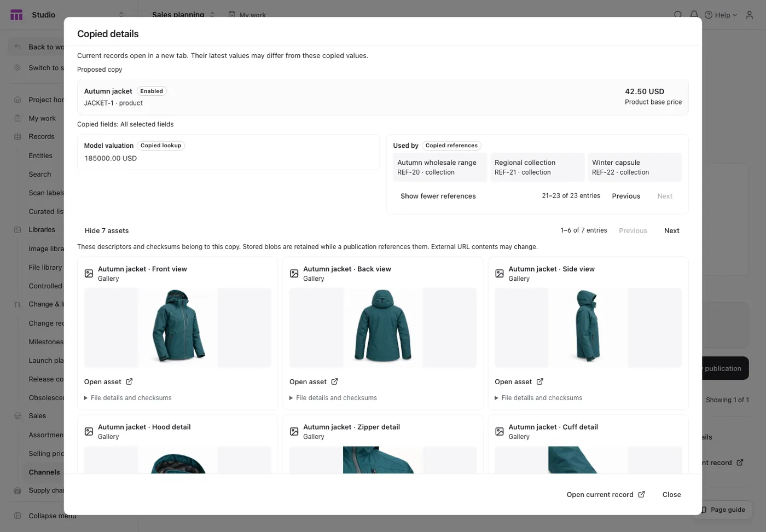Click the Autumn jacket Front view thumbnail
Viewport: 766px width, 532px height.
point(178,328)
